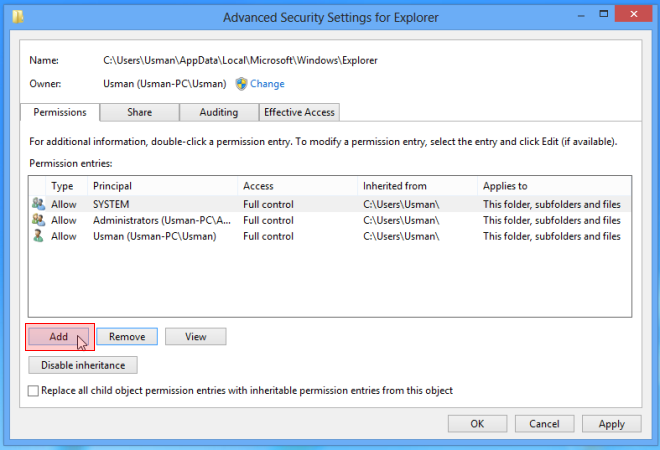Click the Usman entry user icon
660x450 pixels.
38,236
